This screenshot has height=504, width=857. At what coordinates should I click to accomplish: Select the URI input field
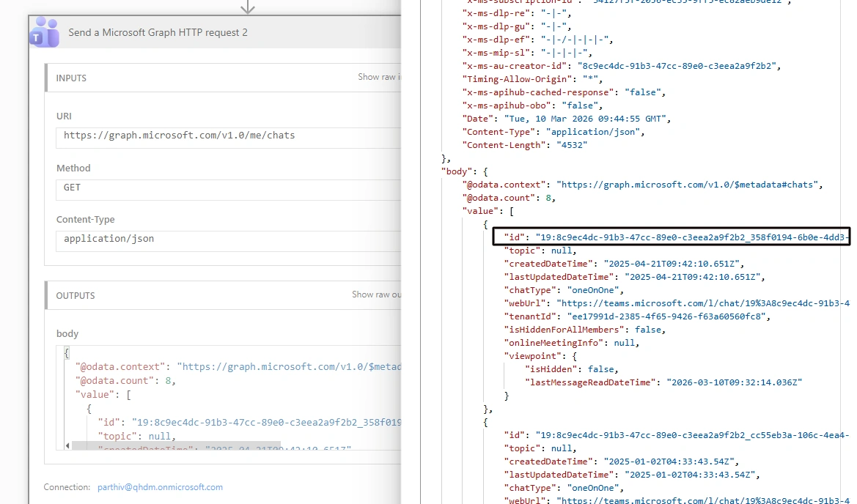(x=228, y=138)
